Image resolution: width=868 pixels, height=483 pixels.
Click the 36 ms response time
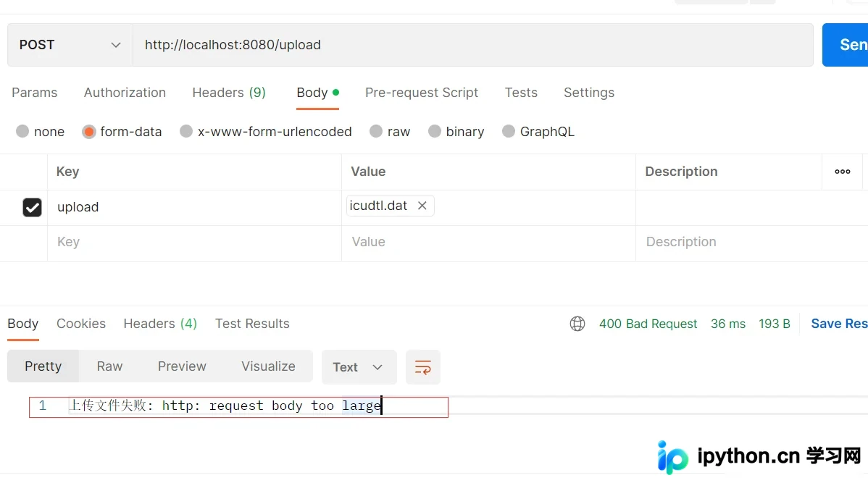click(728, 324)
